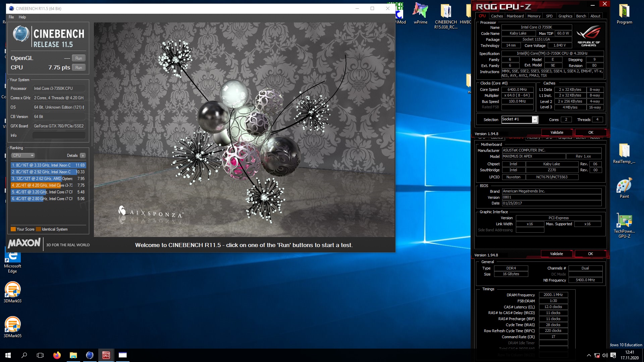Click the orange Your Score legend swatch
Image resolution: width=644 pixels, height=362 pixels.
(13, 229)
